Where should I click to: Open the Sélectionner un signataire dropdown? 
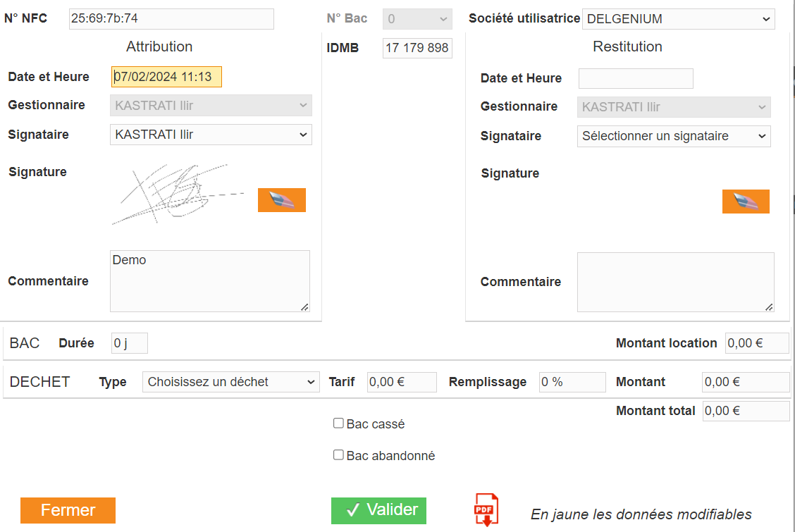coord(674,136)
